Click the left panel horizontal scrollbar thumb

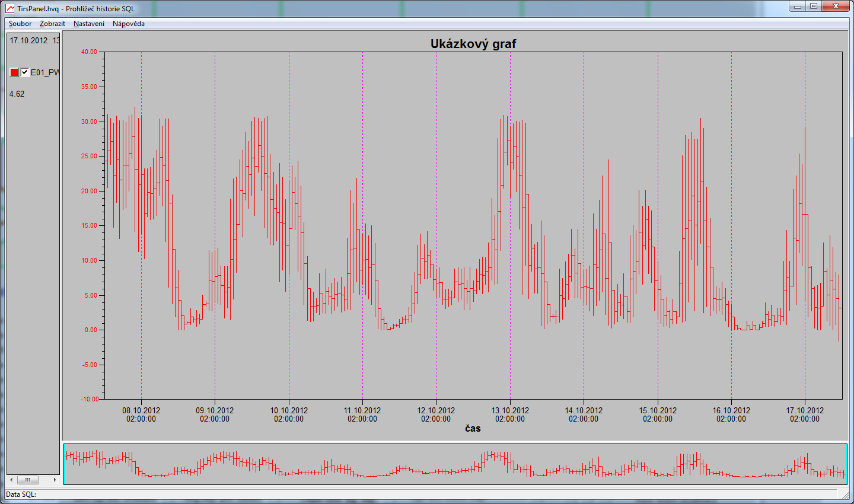pyautogui.click(x=27, y=480)
